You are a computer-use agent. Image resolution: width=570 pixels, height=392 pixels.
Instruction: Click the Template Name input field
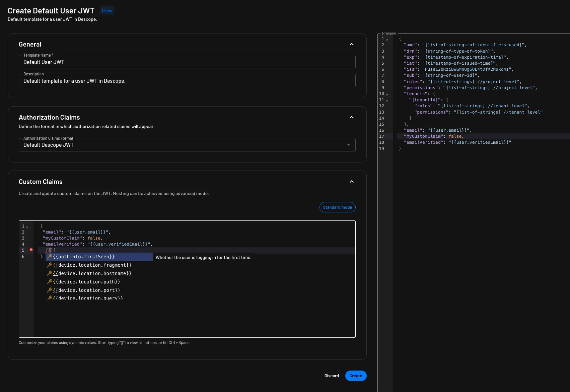tap(187, 62)
